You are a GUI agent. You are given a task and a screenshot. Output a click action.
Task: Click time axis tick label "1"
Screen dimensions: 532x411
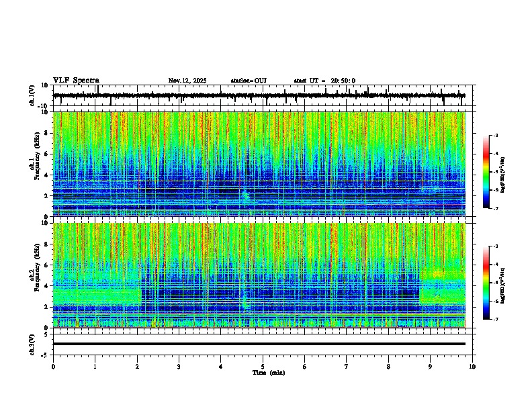[x=95, y=366]
